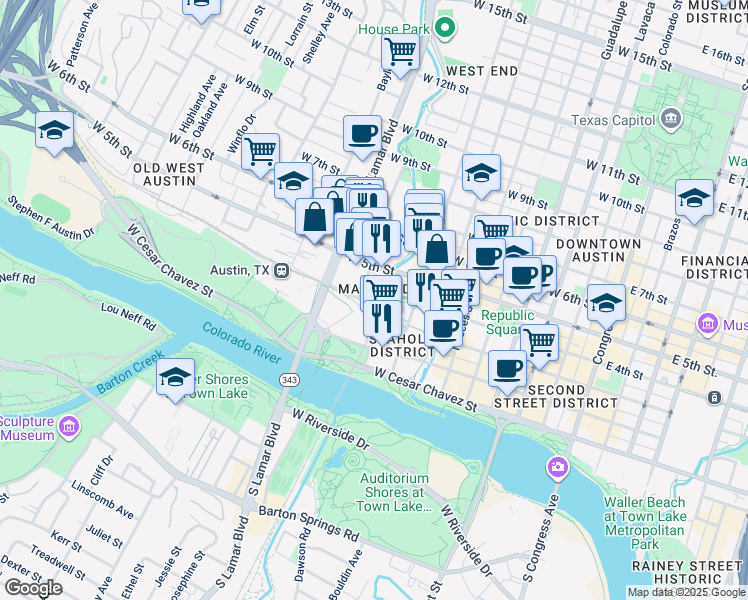
Task: Select the 'Stephen F Austin Dr' label
Action: tap(51, 217)
